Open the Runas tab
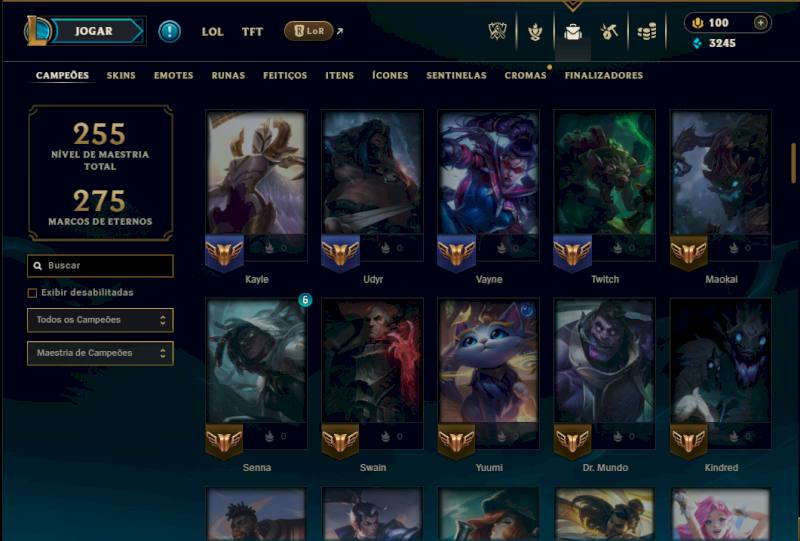This screenshot has width=800, height=541. pos(228,76)
